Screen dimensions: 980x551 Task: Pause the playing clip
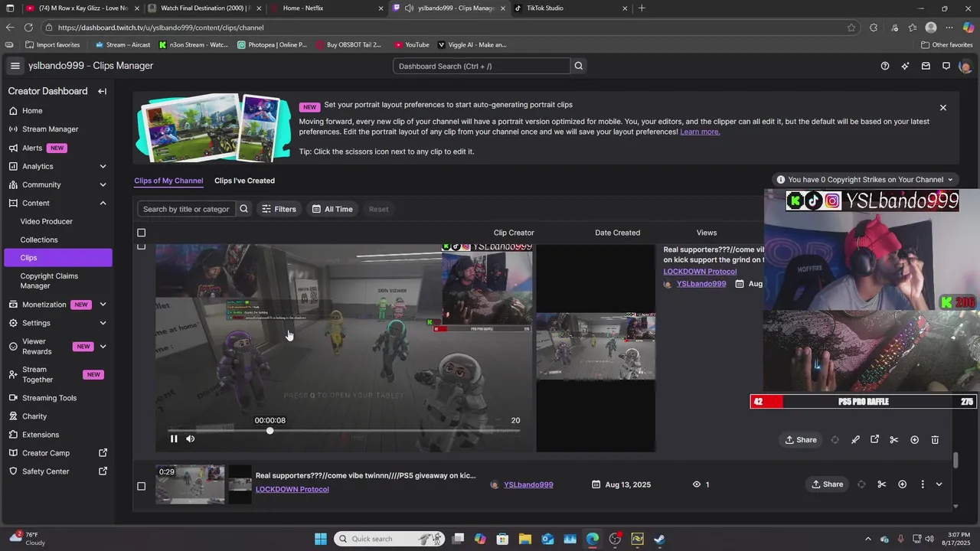(x=174, y=439)
